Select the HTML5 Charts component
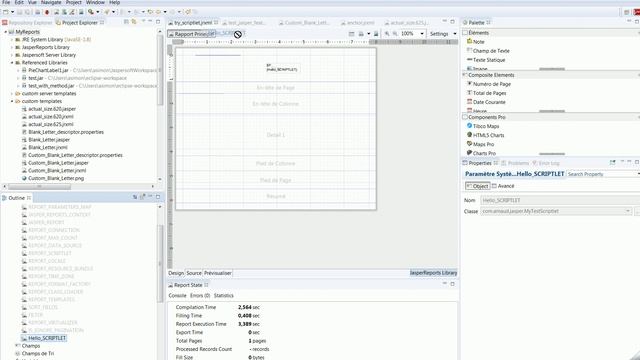Image resolution: width=640 pixels, height=360 pixels. click(x=485, y=135)
